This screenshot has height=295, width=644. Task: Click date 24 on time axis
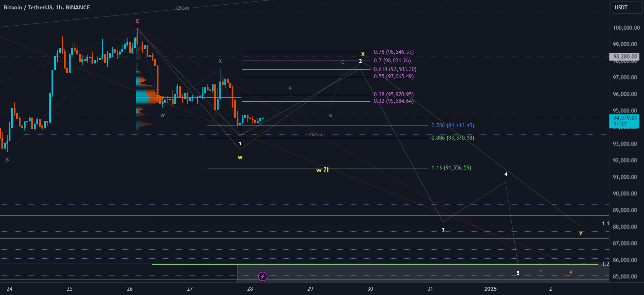(9, 289)
